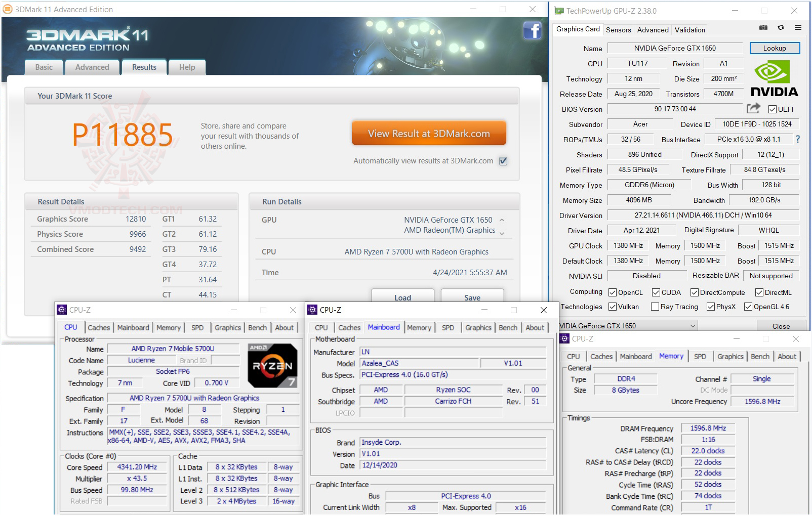Click the Code Name value Lucienne
The height and width of the screenshot is (516, 812).
click(142, 360)
